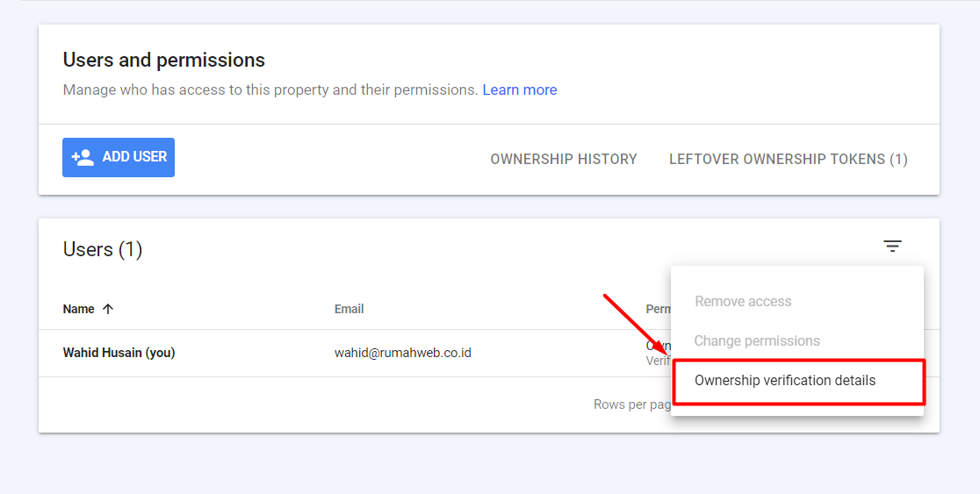
Task: Open the Learn more link
Action: (519, 89)
